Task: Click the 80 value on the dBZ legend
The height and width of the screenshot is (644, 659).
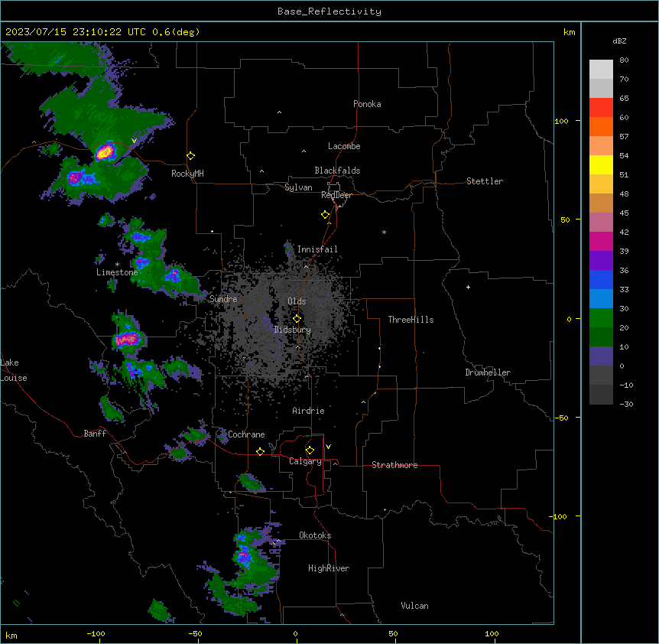Action: click(x=624, y=60)
